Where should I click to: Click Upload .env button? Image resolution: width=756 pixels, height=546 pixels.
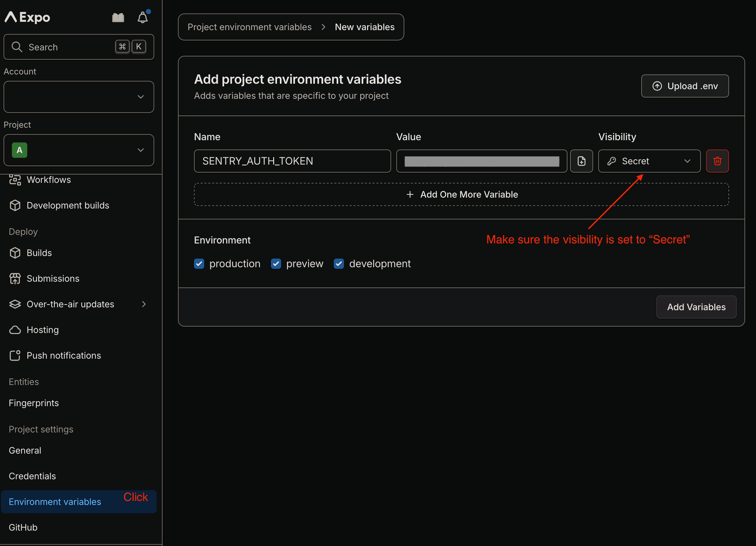685,86
